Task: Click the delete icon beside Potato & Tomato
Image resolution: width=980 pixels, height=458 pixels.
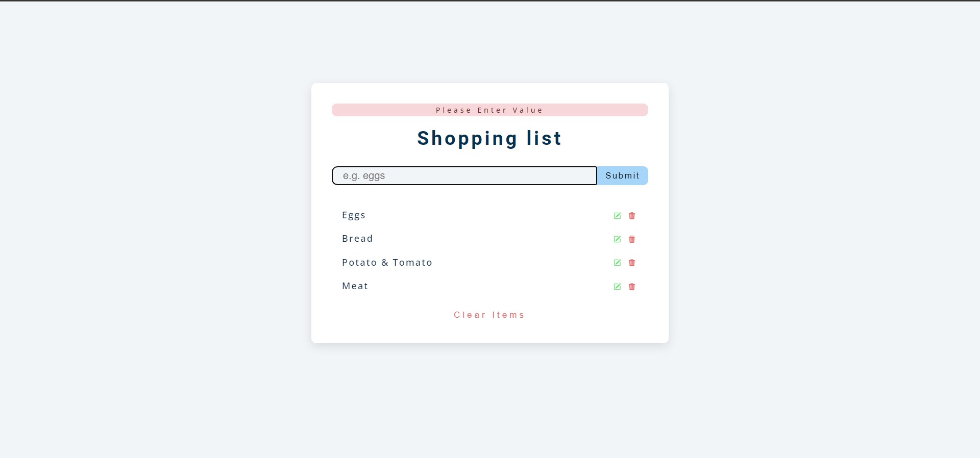Action: [x=632, y=263]
